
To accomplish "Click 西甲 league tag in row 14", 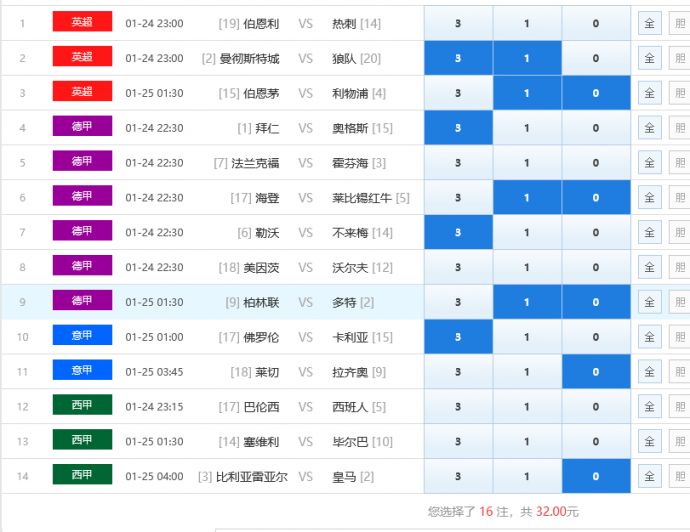I will coord(82,476).
